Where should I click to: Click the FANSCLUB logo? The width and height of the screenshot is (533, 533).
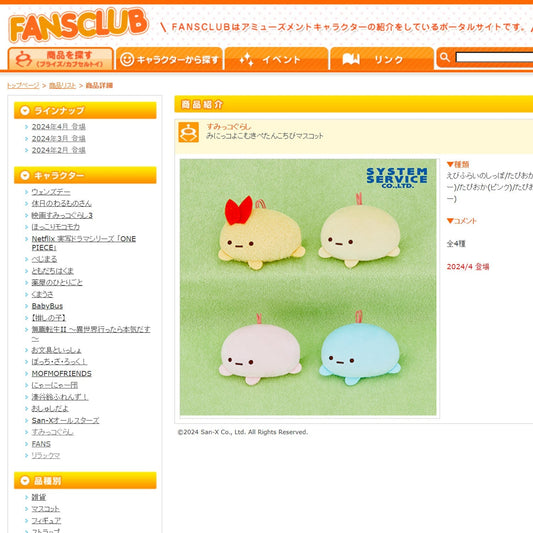[x=78, y=24]
